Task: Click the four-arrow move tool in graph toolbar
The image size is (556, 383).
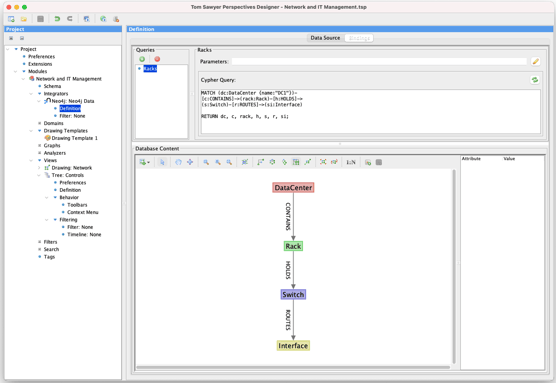Action: (x=190, y=162)
